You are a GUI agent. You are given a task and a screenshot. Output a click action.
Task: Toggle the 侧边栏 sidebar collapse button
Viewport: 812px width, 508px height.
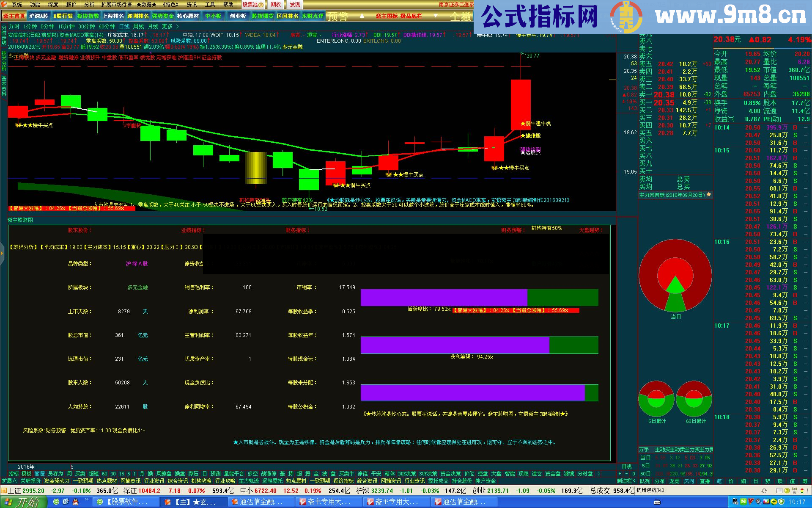coord(626,481)
